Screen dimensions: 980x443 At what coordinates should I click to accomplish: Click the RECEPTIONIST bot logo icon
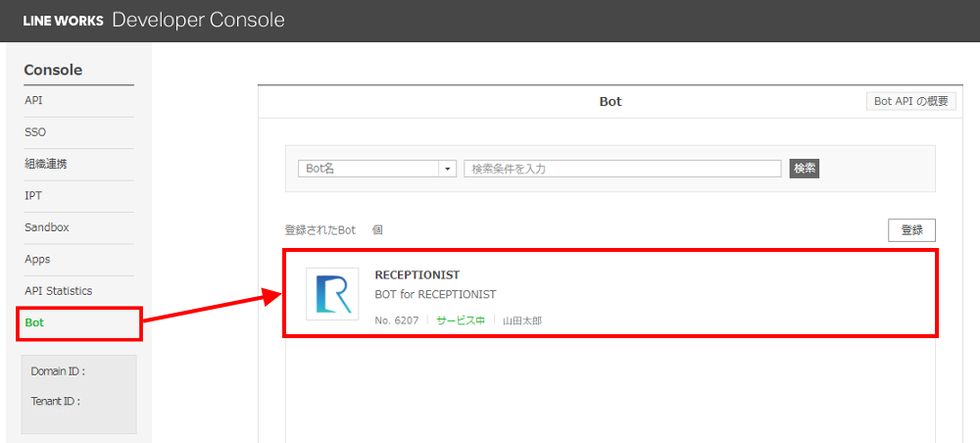pos(332,293)
